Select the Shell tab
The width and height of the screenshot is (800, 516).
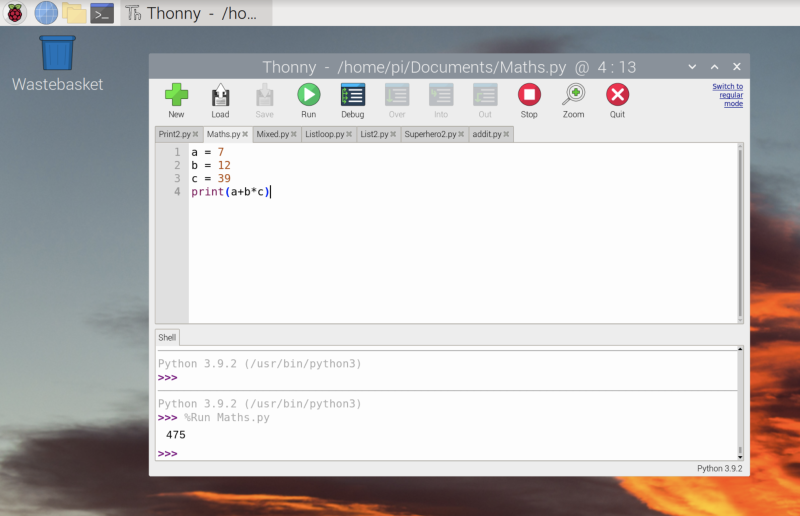167,337
